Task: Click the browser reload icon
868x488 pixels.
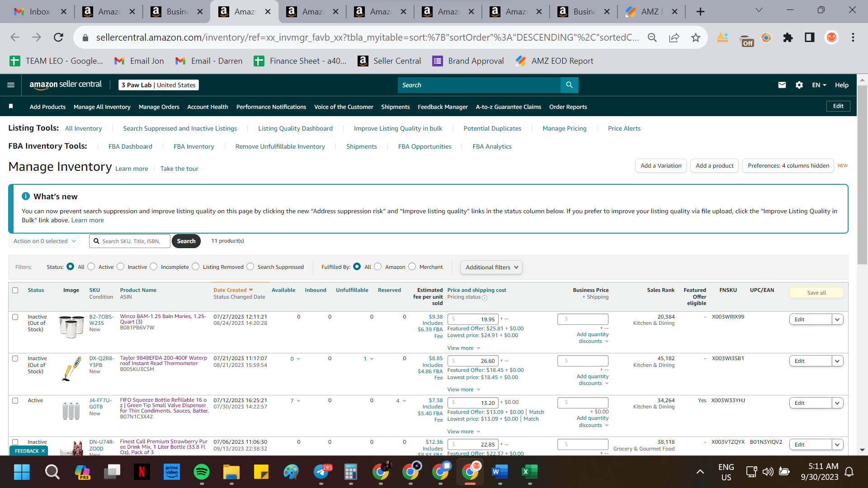Action: [58, 37]
